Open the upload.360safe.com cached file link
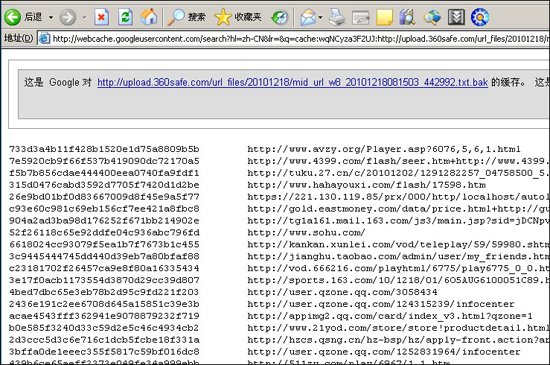Viewport: 550px width, 365px height. [293, 82]
